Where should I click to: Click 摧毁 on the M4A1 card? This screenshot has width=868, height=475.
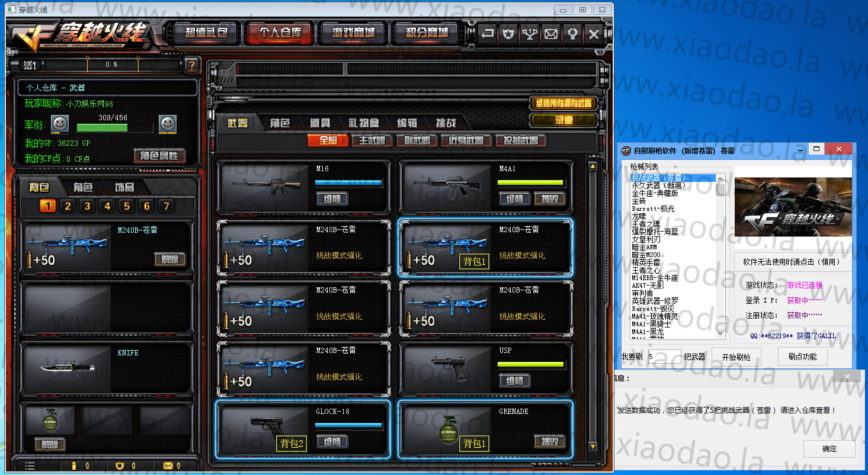(550, 198)
